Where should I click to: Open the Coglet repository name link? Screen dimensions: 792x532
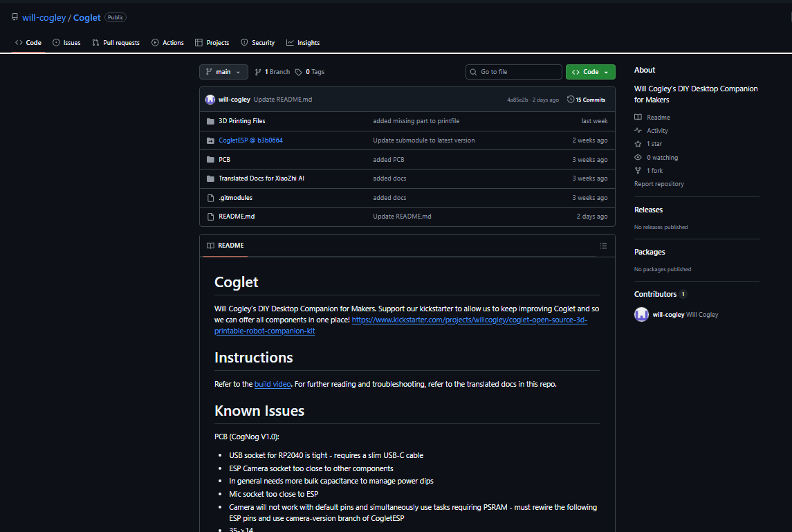(87, 18)
